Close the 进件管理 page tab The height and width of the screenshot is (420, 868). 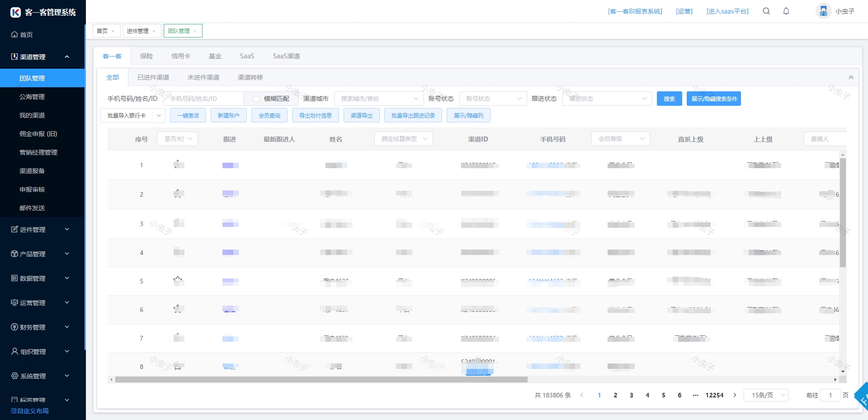154,31
